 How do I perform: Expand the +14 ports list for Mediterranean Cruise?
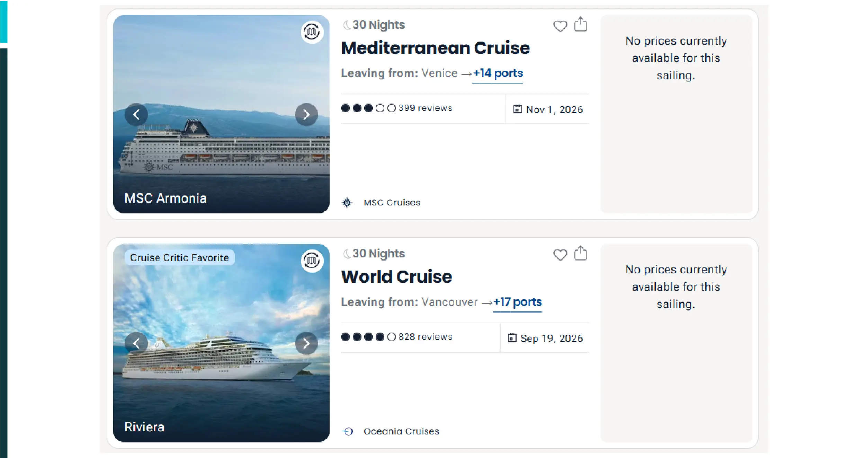(498, 73)
